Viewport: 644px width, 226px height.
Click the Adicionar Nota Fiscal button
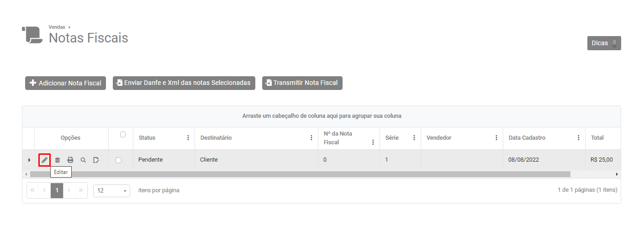pyautogui.click(x=65, y=83)
